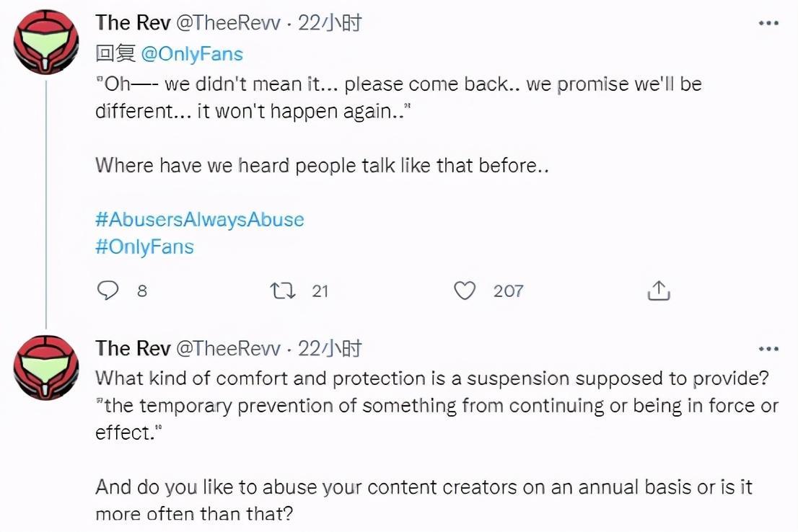The width and height of the screenshot is (798, 532).
Task: Click the 207 likes count
Action: pos(508,291)
